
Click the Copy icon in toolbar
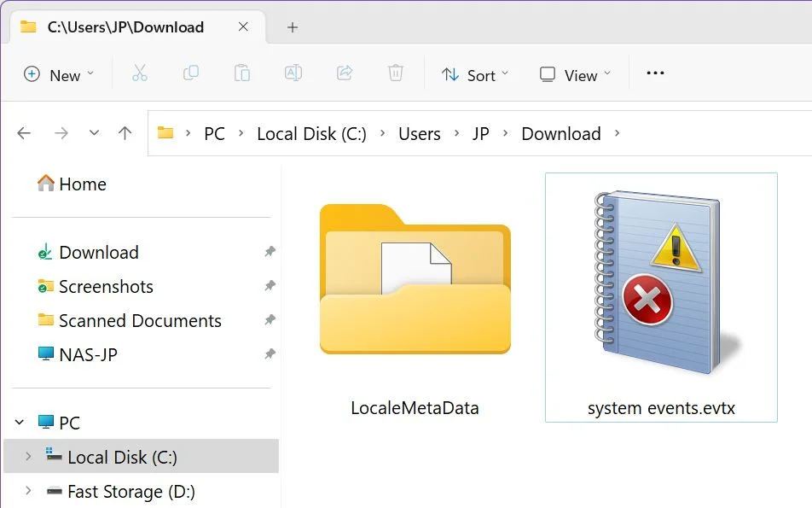click(x=190, y=73)
